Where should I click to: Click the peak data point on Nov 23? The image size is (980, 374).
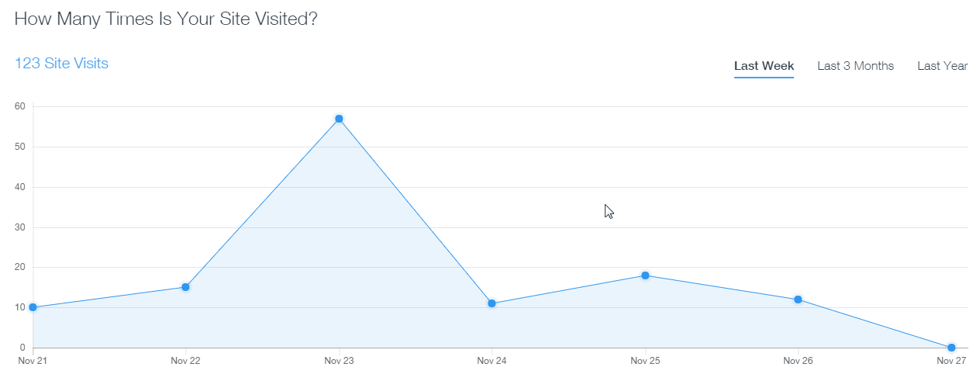coord(339,119)
